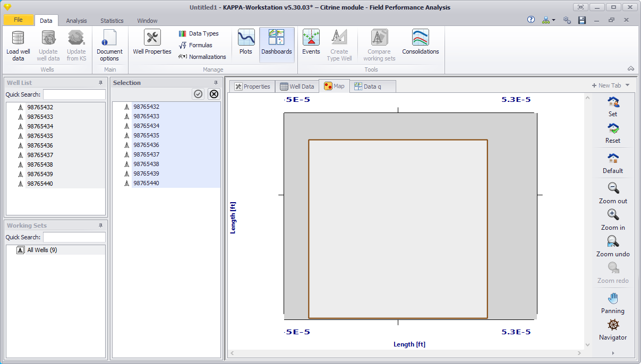Open the Navigator tool
Viewport: 641px width, 364px height.
613,330
